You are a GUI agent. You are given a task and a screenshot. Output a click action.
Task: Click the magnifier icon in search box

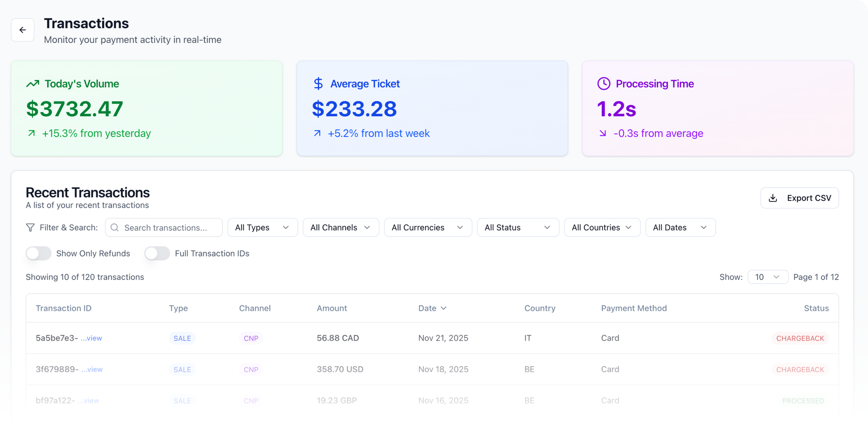115,227
